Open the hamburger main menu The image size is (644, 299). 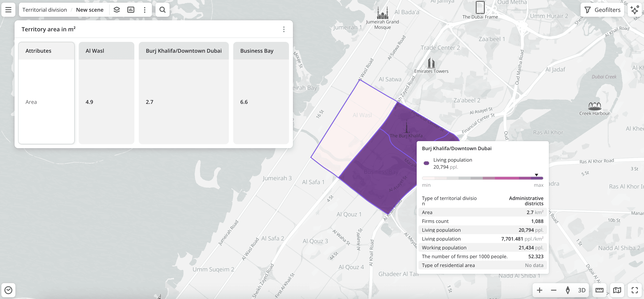click(8, 10)
